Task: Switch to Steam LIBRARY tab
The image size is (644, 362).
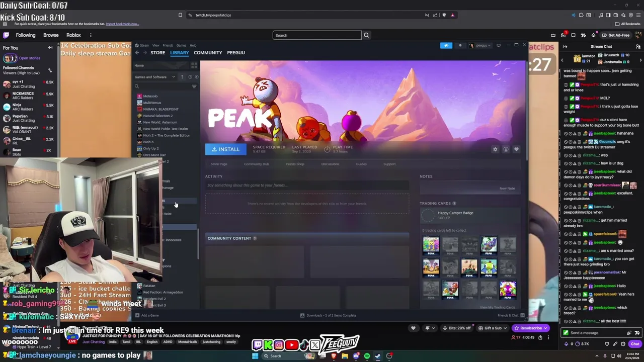Action: coord(179,53)
